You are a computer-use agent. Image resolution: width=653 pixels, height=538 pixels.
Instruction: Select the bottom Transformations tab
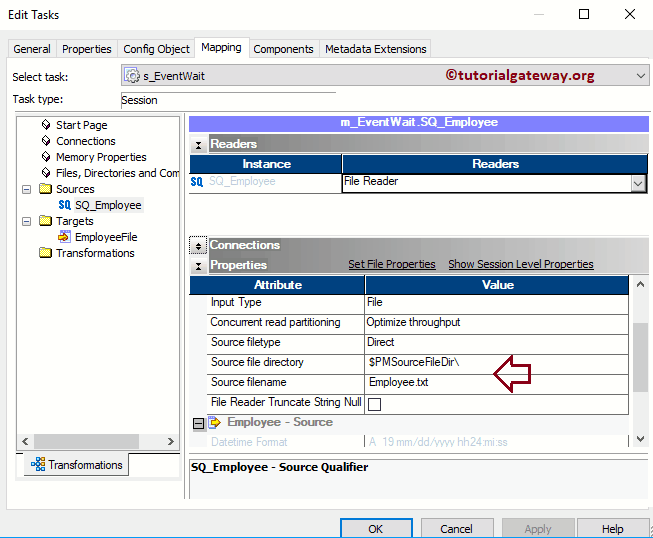coord(77,464)
